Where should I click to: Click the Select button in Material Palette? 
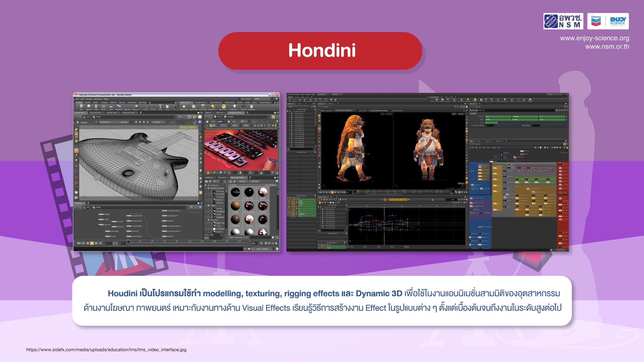[242, 181]
